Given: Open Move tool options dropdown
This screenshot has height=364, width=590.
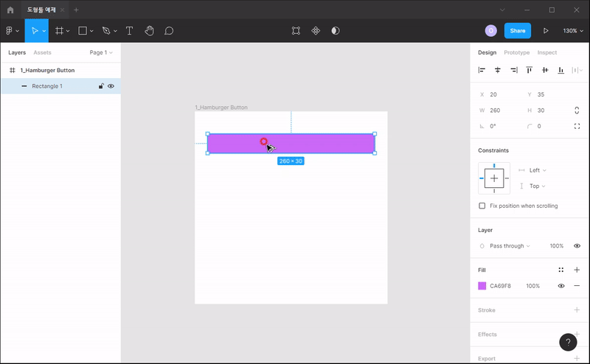Looking at the screenshot, I should [x=44, y=31].
